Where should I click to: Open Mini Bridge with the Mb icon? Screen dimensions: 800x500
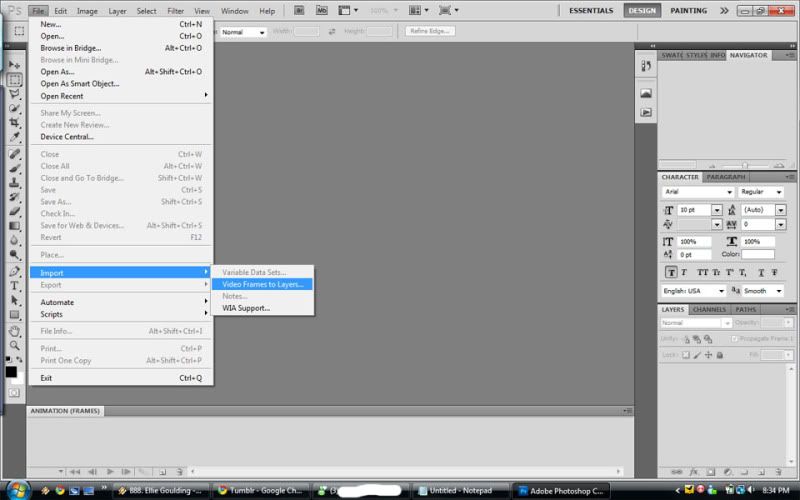[321, 10]
